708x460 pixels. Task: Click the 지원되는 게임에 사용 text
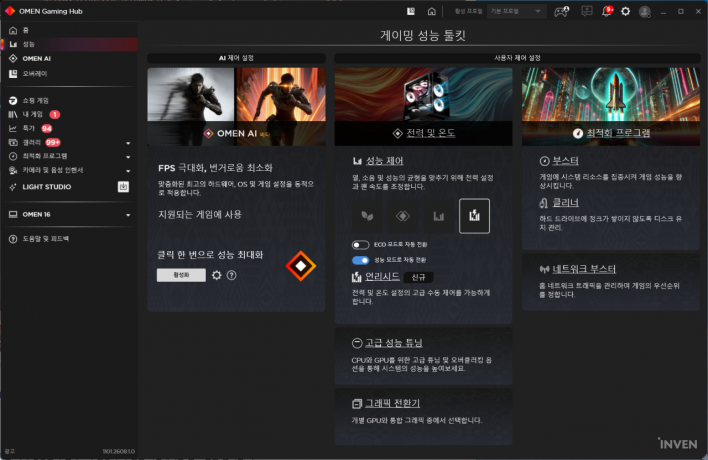(200, 214)
